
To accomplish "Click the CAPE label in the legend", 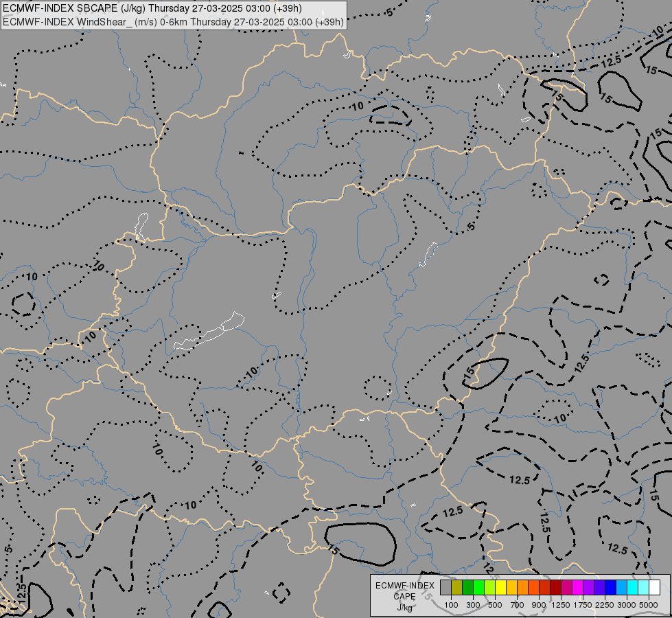I will coord(404,597).
